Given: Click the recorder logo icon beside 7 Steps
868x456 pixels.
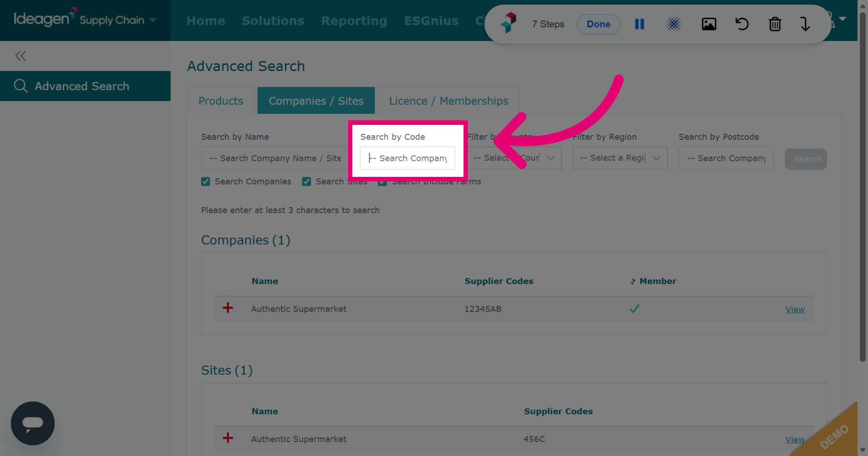Looking at the screenshot, I should [x=509, y=23].
